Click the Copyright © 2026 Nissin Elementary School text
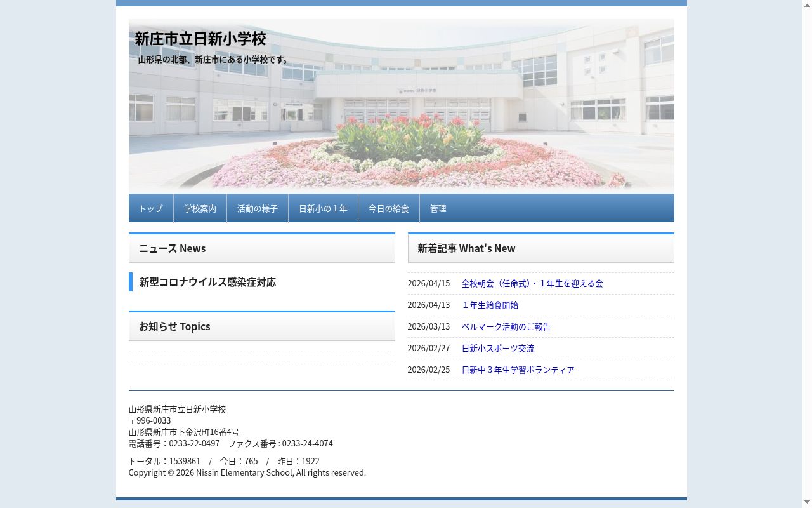 tap(247, 472)
